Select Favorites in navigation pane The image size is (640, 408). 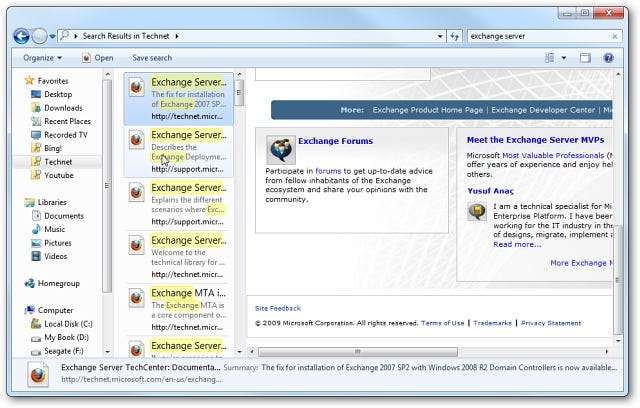53,81
